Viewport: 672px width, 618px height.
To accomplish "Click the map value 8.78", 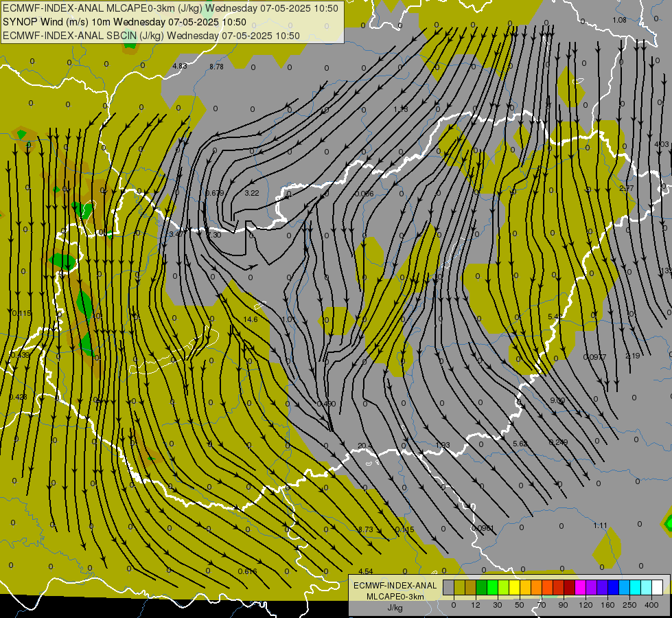I will pyautogui.click(x=216, y=67).
